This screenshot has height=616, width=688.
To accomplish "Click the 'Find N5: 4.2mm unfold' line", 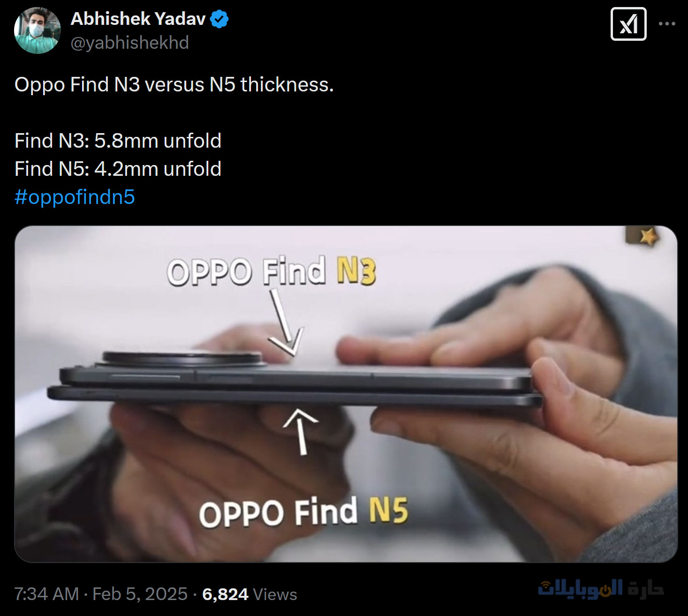I will point(118,169).
